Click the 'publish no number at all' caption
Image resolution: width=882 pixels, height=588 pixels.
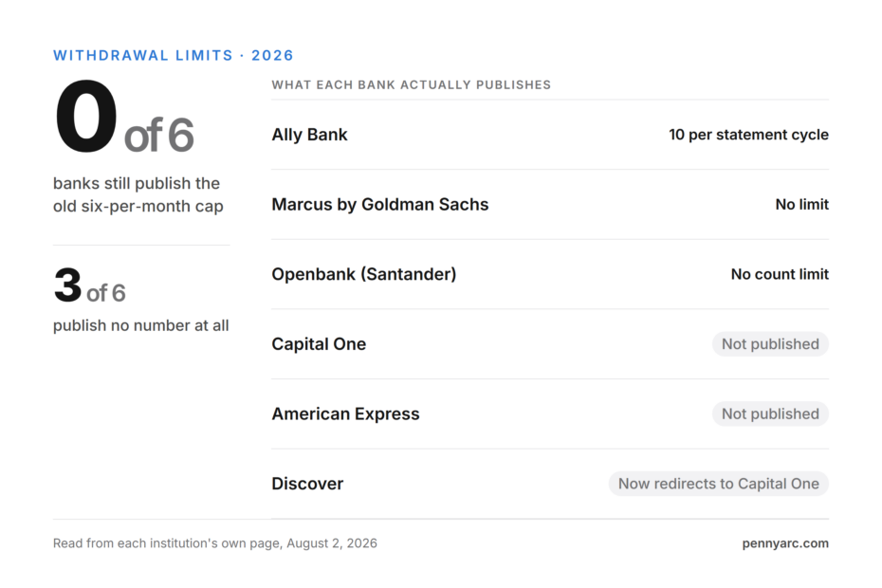(x=140, y=325)
